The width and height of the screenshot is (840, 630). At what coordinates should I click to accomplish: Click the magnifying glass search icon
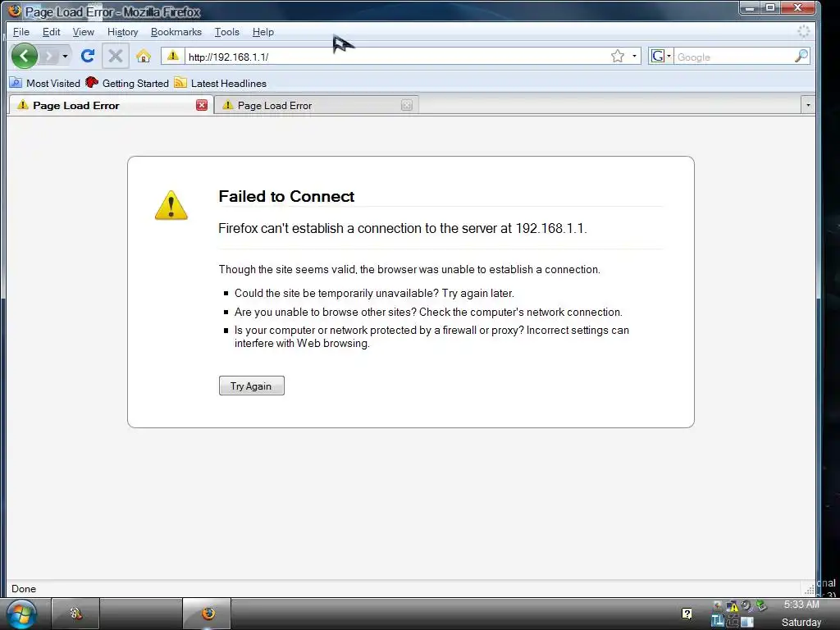(801, 57)
